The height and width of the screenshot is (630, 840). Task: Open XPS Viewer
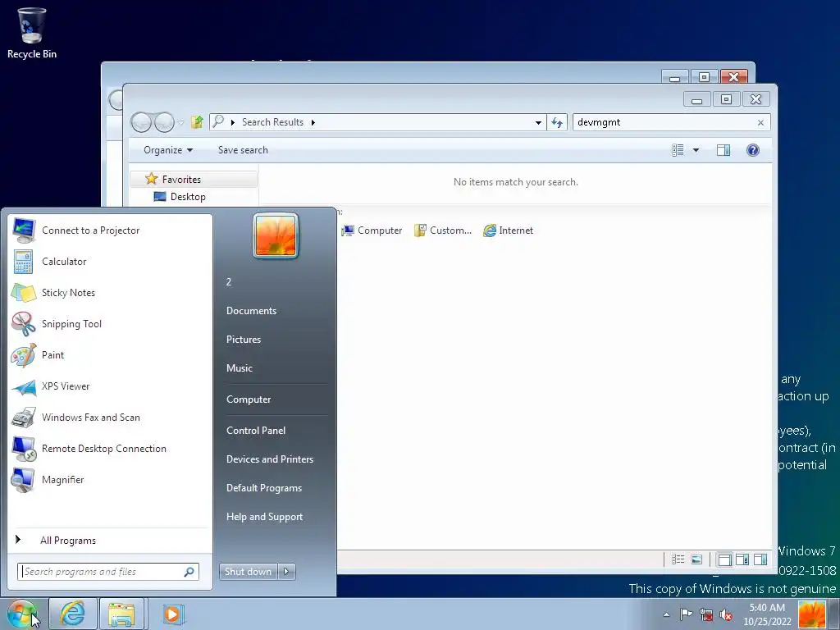coord(110,386)
